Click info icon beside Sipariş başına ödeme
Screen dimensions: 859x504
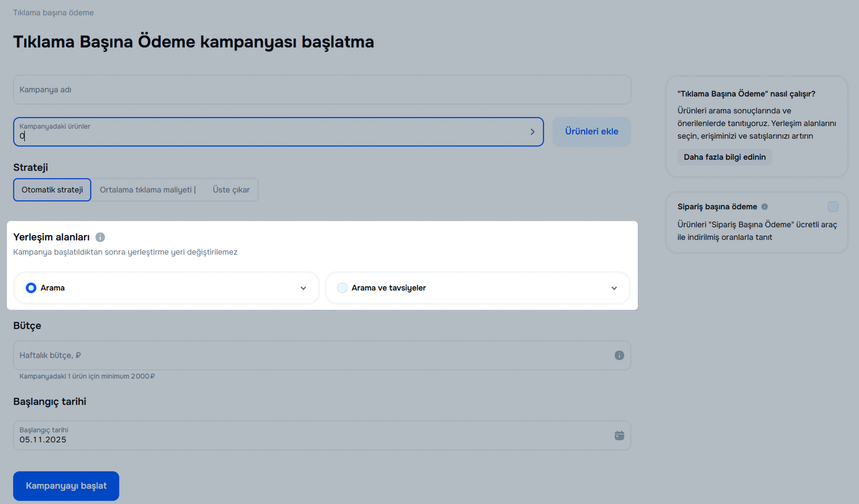click(765, 207)
